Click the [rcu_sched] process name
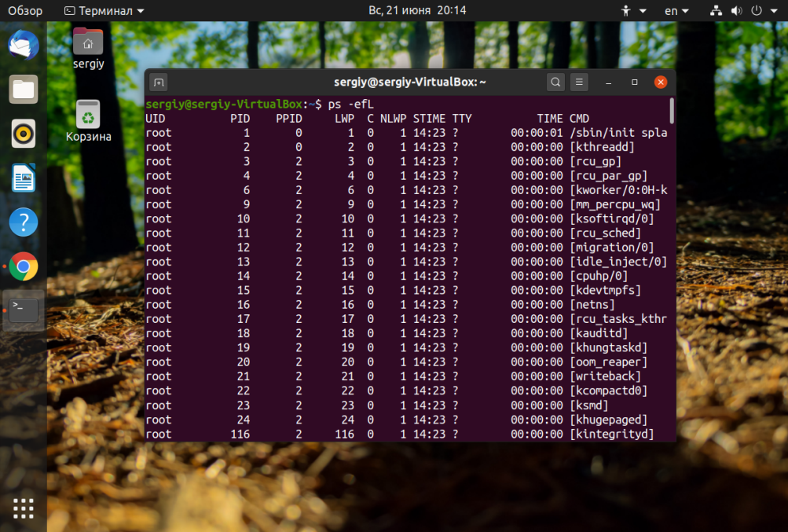788x532 pixels. (x=606, y=233)
